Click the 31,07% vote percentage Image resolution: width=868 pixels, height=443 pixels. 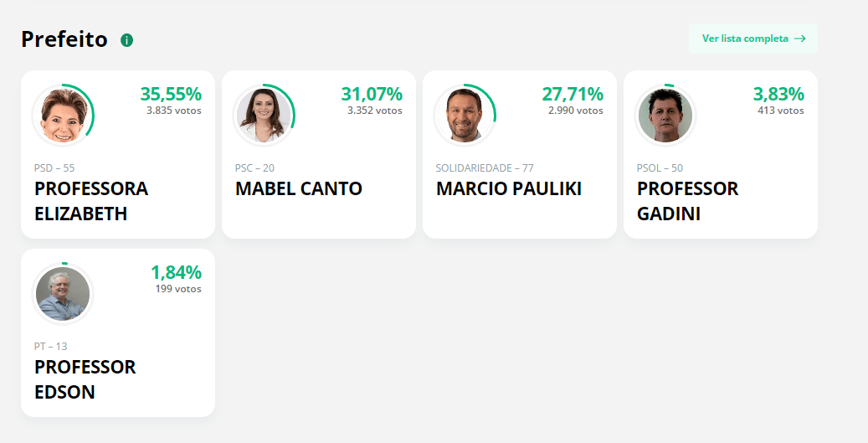tap(372, 94)
